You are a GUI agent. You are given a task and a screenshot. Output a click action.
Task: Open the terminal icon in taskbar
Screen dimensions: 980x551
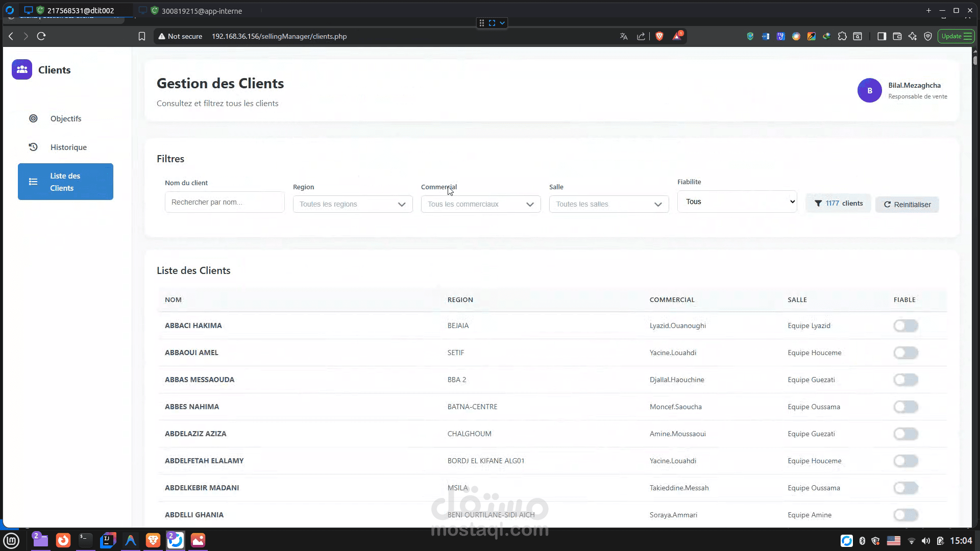(x=86, y=540)
